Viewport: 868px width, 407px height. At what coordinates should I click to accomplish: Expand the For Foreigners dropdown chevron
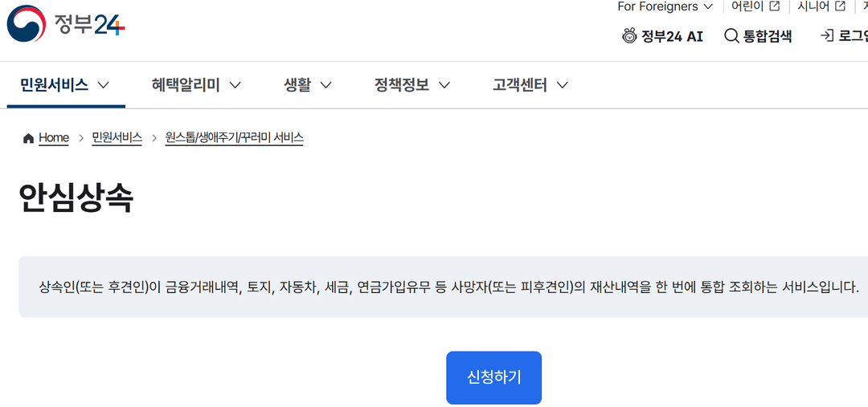(708, 7)
